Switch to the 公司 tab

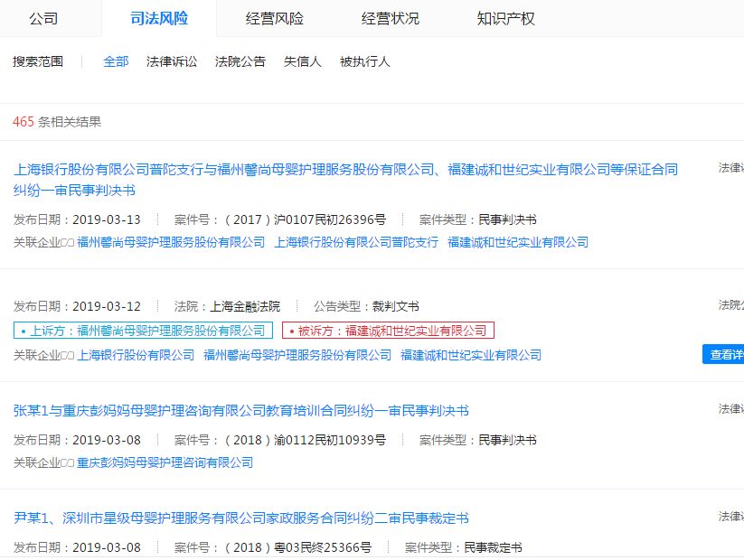click(x=45, y=18)
